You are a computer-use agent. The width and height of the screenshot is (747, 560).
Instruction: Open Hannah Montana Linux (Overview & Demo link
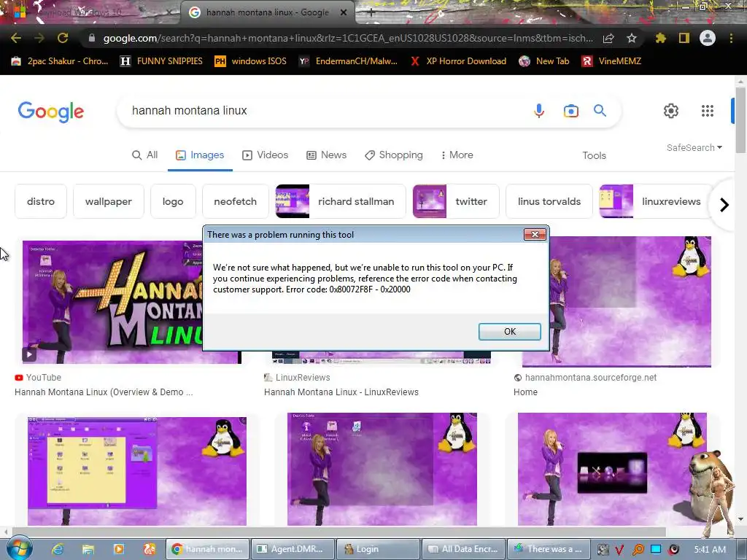pos(104,392)
